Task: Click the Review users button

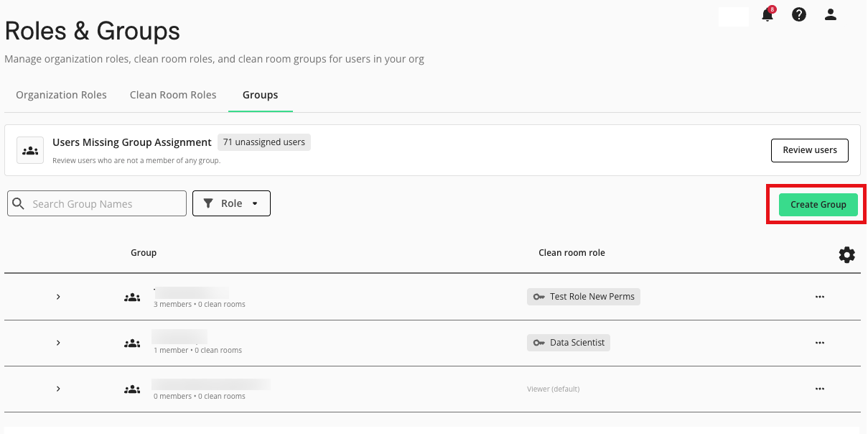Action: click(x=810, y=150)
